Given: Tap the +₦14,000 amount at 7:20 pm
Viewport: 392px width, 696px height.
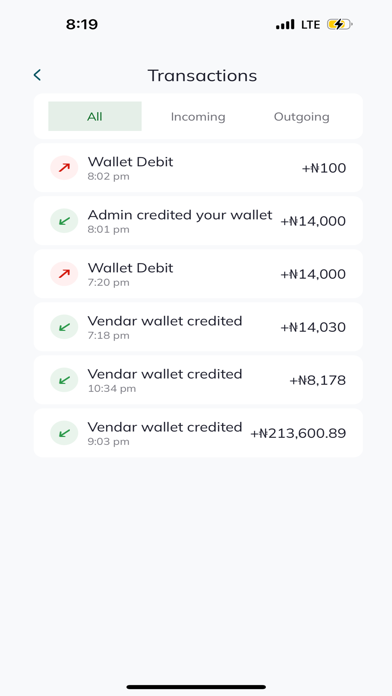Looking at the screenshot, I should [313, 274].
